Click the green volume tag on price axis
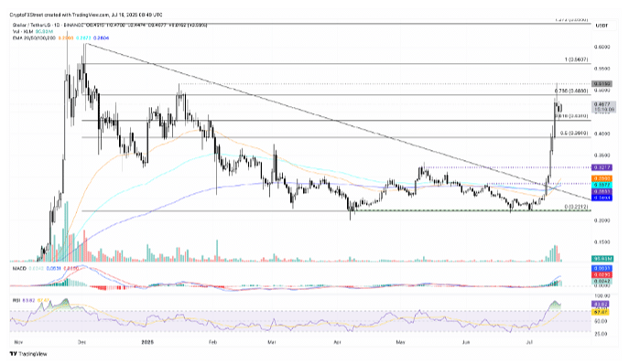The height and width of the screenshot is (364, 629). point(602,259)
